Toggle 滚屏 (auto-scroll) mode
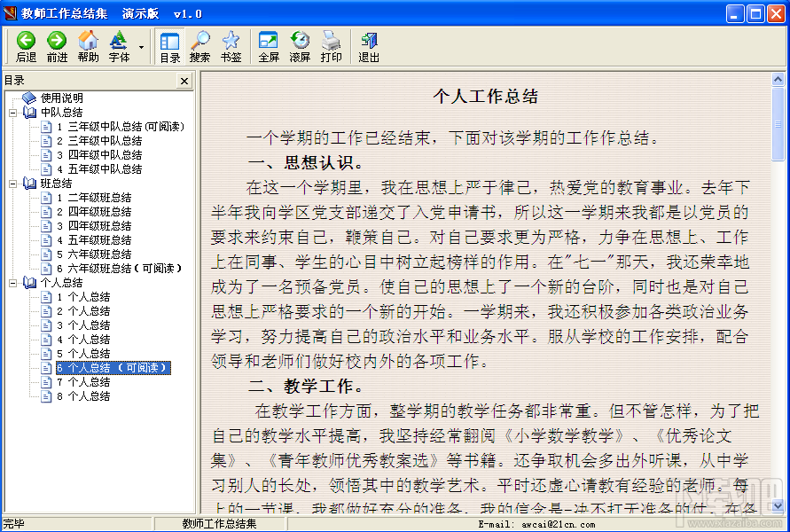790x532 pixels. click(x=300, y=41)
